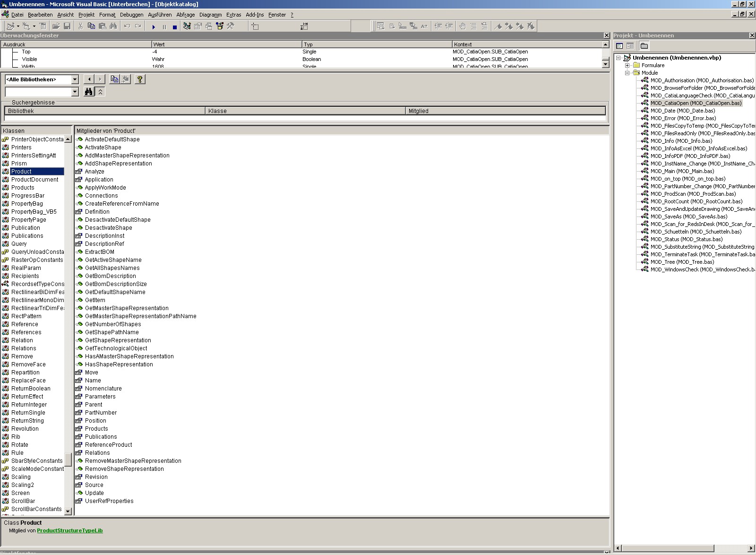Screen dimensions: 756x555
Task: Click the ProductStructureTypeLib link
Action: tap(69, 530)
